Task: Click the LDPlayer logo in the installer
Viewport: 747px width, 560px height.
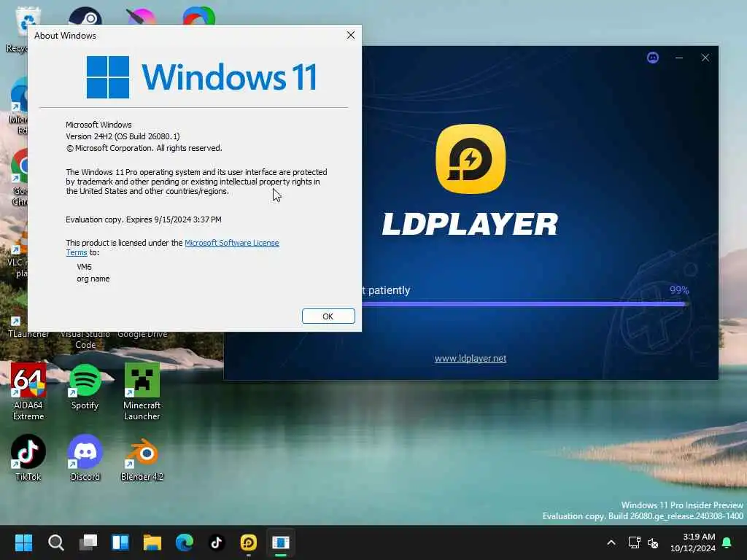Action: coord(471,159)
